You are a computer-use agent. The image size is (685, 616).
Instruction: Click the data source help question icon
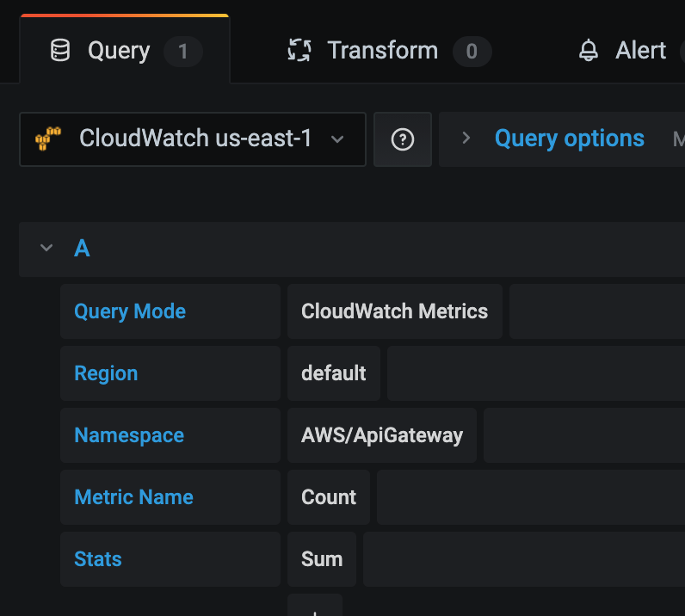403,139
